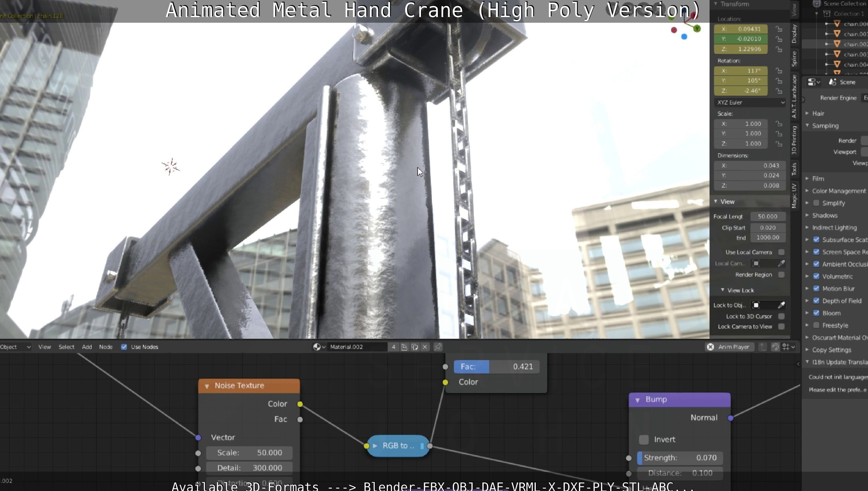Image resolution: width=868 pixels, height=491 pixels.
Task: Click the new material icon
Action: (415, 347)
